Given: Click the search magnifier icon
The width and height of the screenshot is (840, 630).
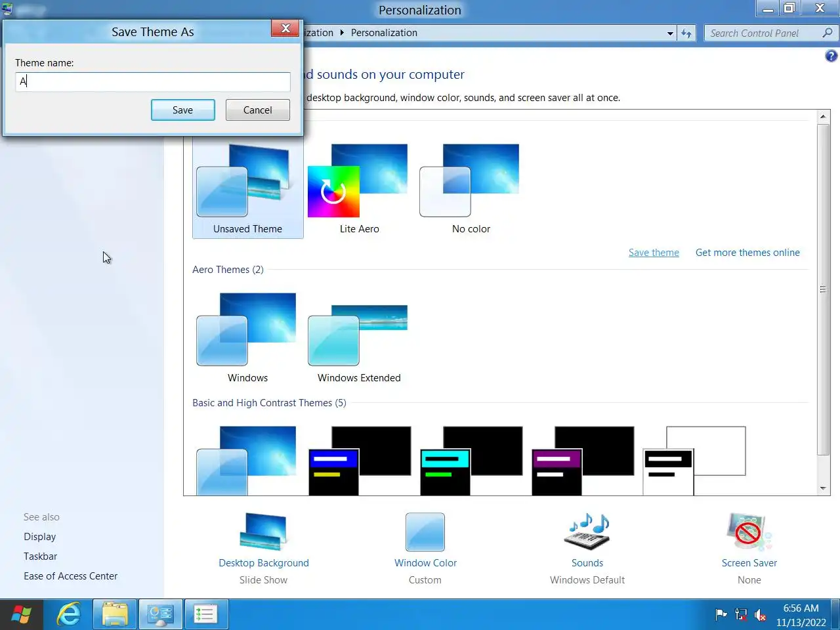Looking at the screenshot, I should click(x=828, y=33).
